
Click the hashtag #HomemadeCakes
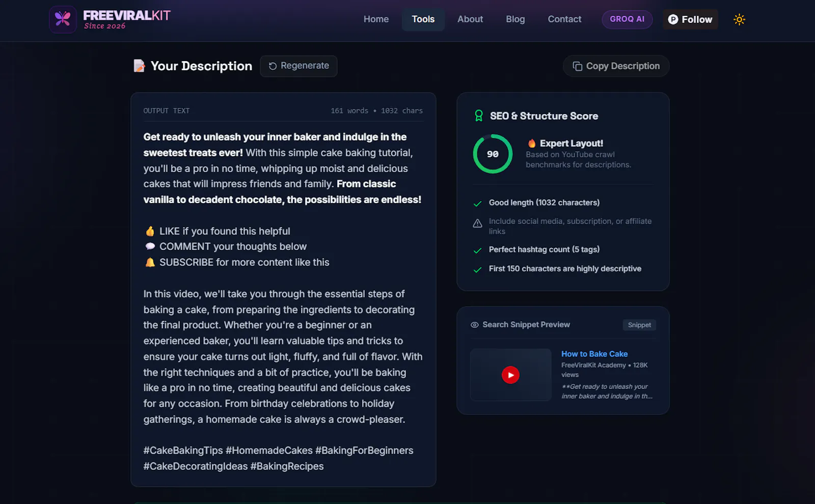pyautogui.click(x=269, y=451)
